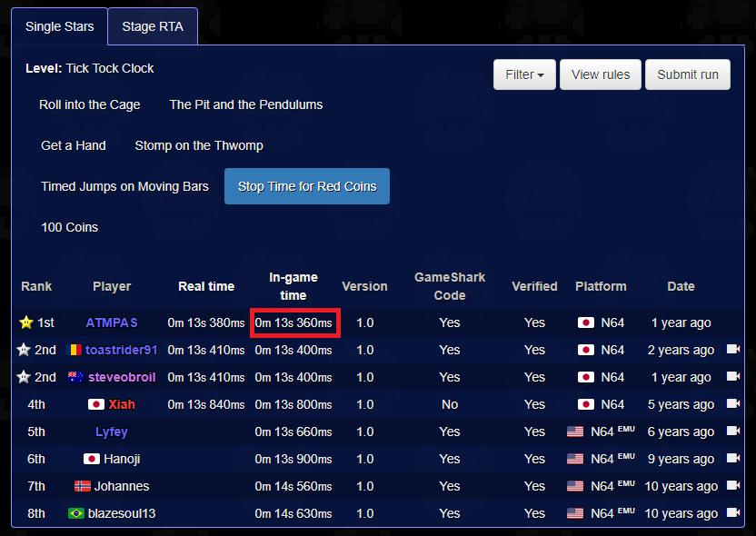Open steveobroil's run video icon
Viewport: 756px width, 536px height.
coord(733,377)
